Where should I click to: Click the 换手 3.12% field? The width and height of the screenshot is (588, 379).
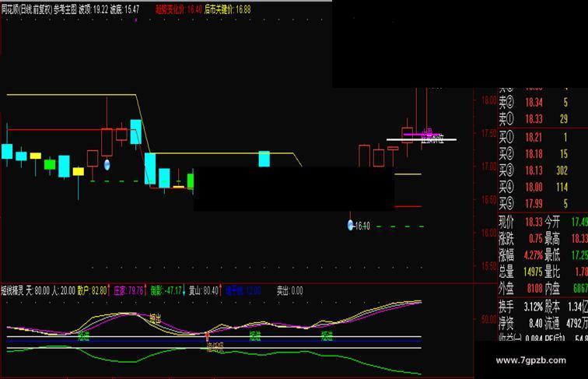[x=521, y=307]
